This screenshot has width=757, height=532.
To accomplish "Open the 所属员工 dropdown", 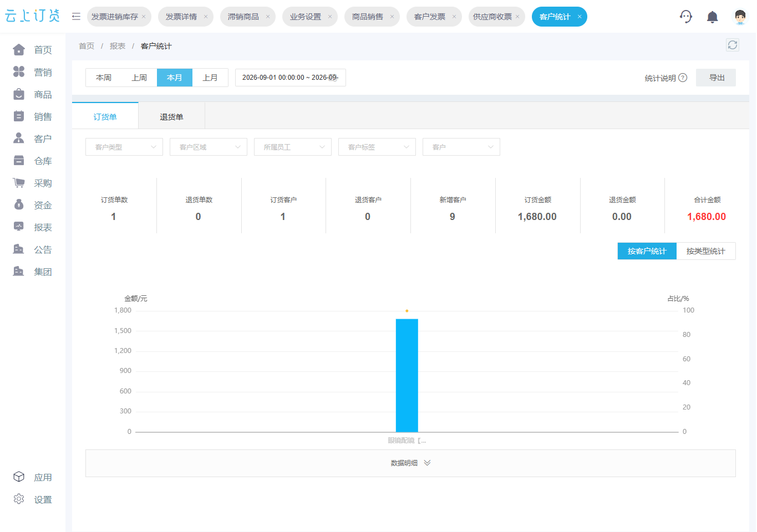I will click(293, 147).
